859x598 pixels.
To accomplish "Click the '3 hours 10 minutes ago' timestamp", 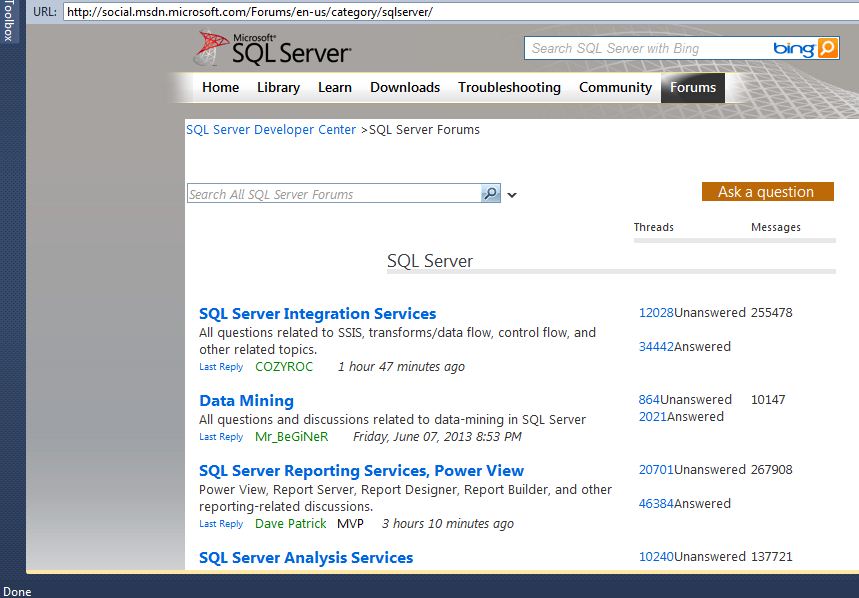I will [448, 524].
